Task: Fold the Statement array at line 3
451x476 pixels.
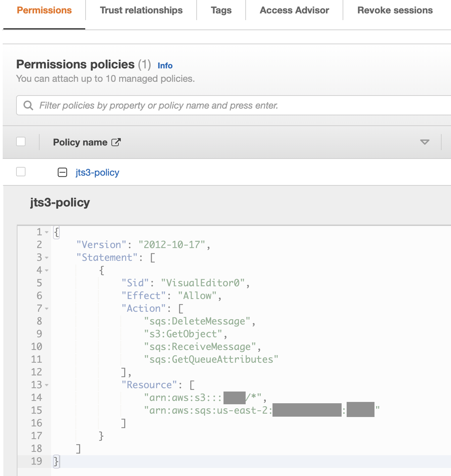Action: click(47, 257)
